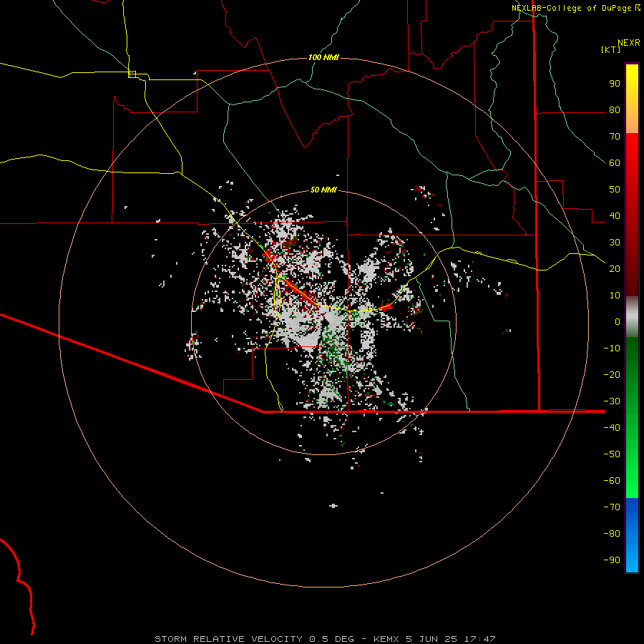The width and height of the screenshot is (644, 644).
Task: Select the 0 value on velocity scale
Action: point(618,321)
